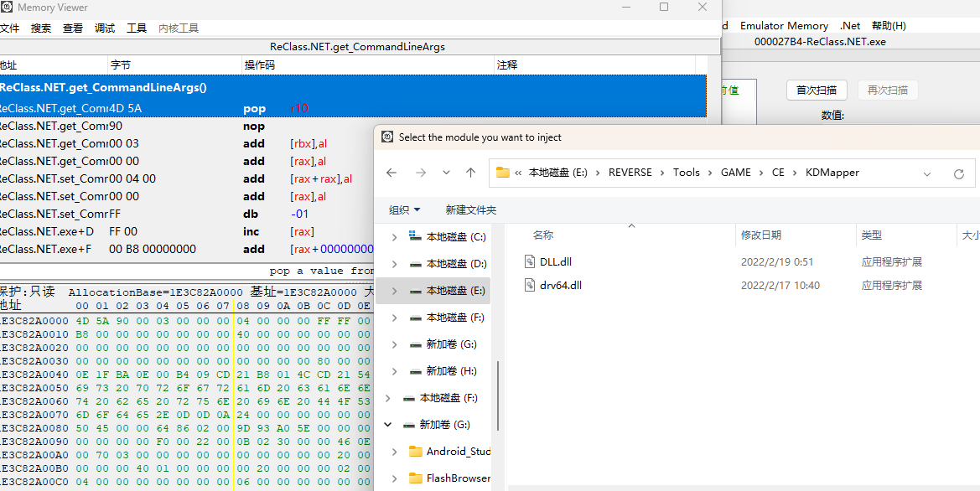Click the KDMapper breadcrumb segment
Image resolution: width=980 pixels, height=491 pixels.
point(832,173)
